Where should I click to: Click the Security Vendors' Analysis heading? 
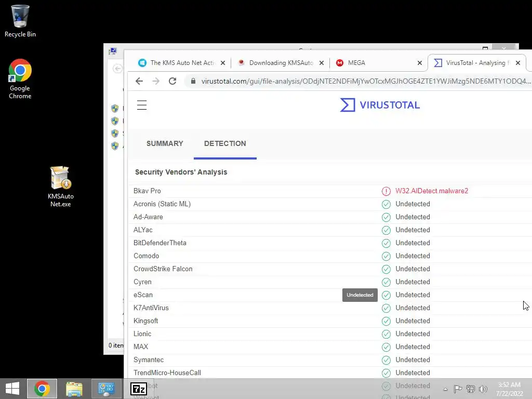[181, 172]
